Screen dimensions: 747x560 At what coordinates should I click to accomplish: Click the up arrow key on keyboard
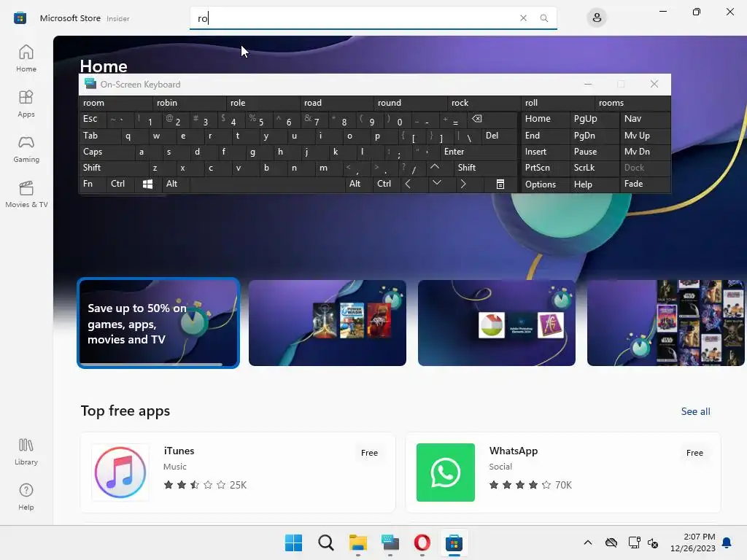[x=435, y=168]
